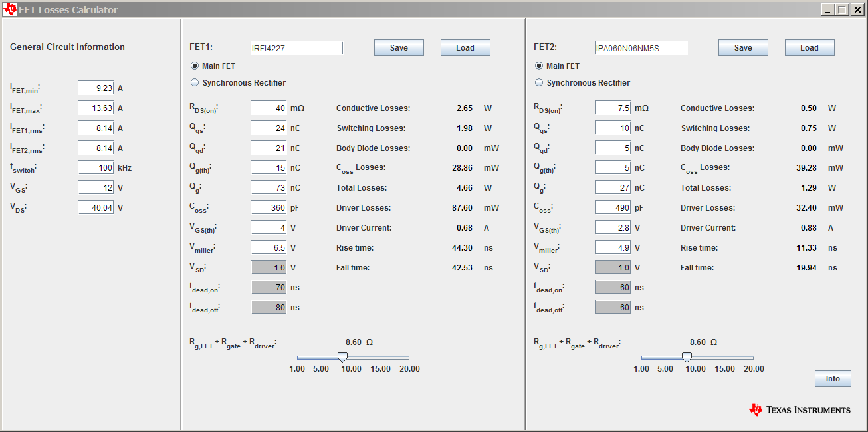The width and height of the screenshot is (868, 432).
Task: Click FET1 Coss field showing 360
Action: (x=269, y=207)
